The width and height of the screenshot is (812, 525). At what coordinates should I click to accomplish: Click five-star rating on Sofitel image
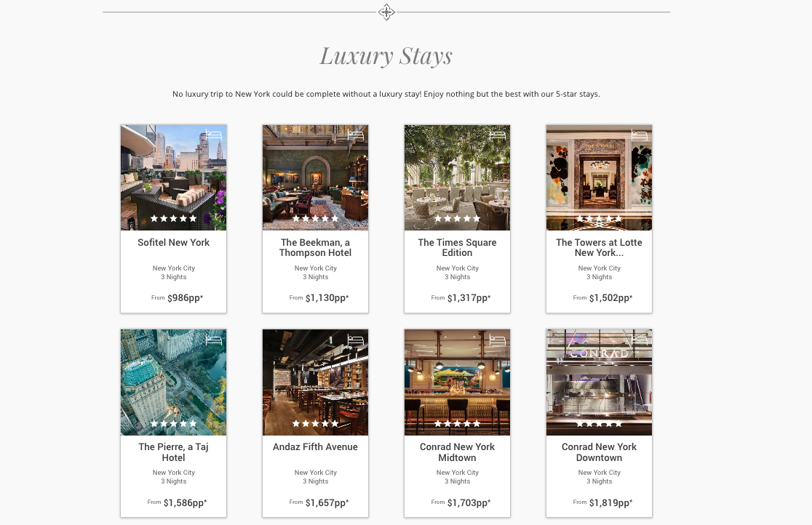coord(173,218)
